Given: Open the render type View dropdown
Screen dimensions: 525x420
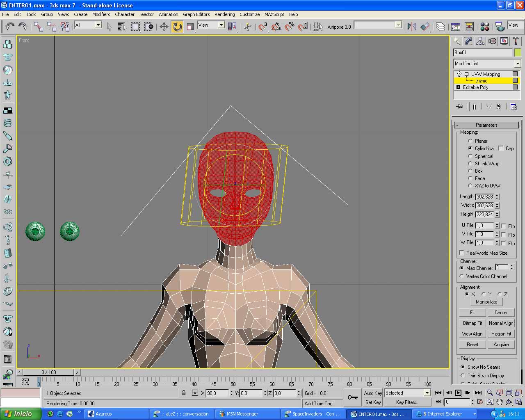Looking at the screenshot, I should 514,25.
